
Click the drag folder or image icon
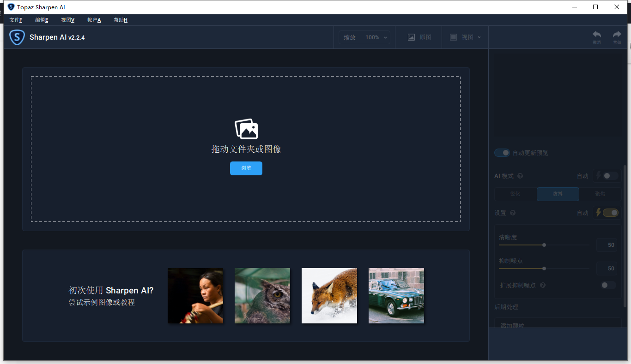pos(246,129)
